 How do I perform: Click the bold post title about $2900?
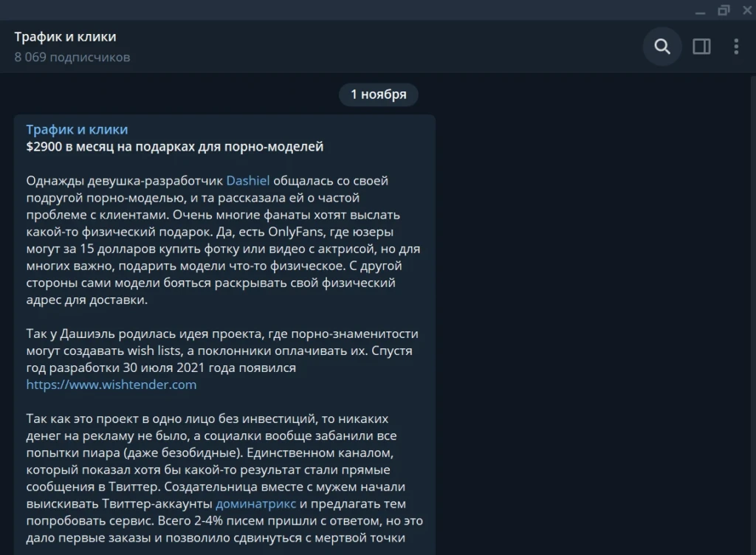point(174,146)
